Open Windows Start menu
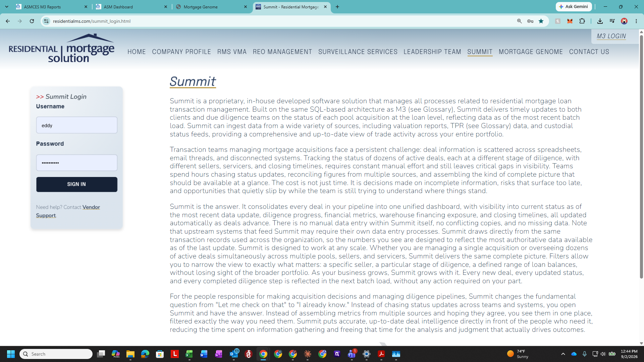Image resolution: width=644 pixels, height=362 pixels. pos(11,354)
